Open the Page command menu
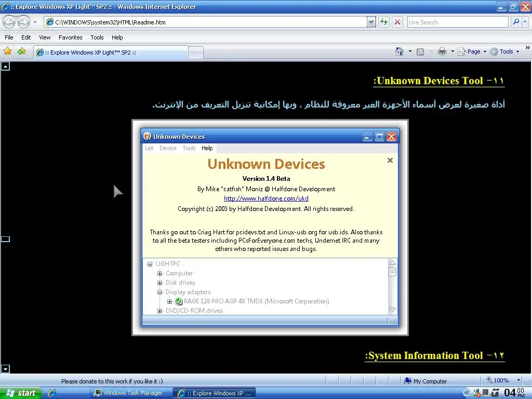 click(472, 51)
